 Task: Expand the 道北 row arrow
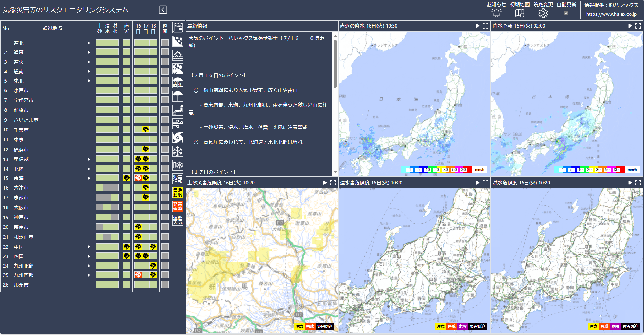click(x=89, y=43)
